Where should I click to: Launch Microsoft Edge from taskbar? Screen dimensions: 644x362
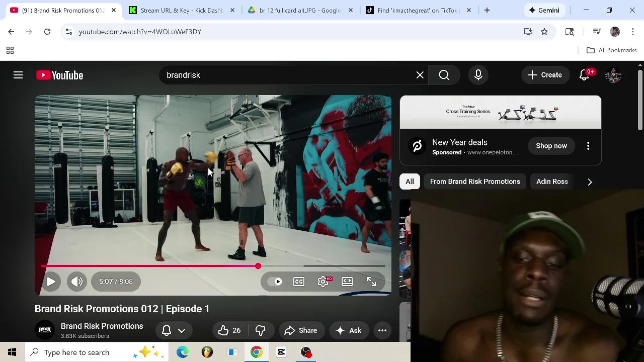tap(182, 352)
